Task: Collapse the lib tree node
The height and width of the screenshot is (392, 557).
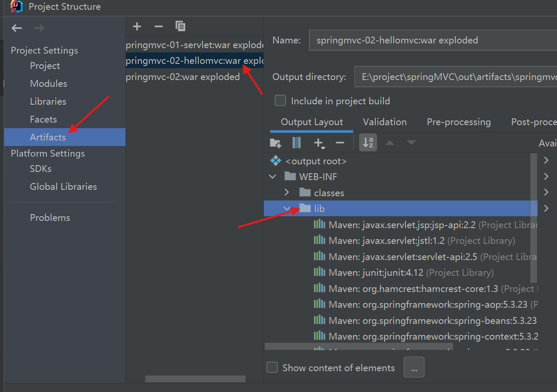Action: 287,209
